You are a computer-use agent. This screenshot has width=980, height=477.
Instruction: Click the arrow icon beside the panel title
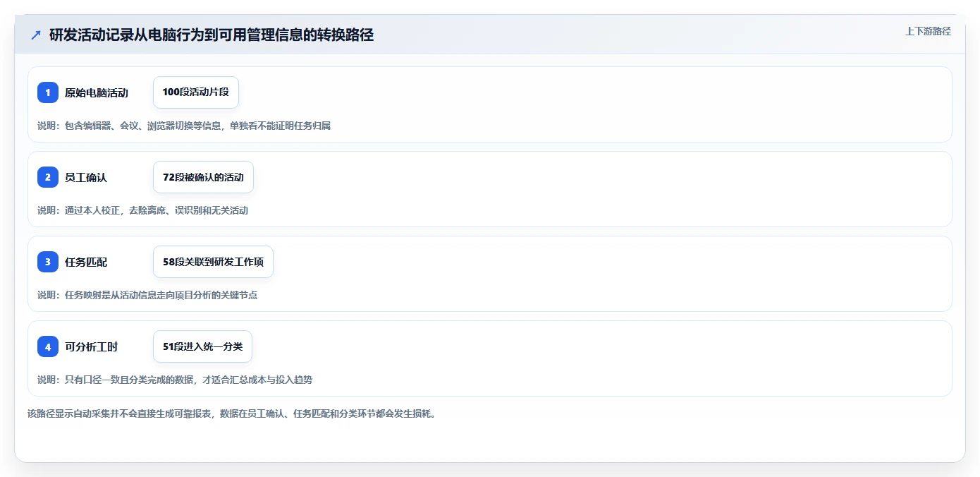[36, 35]
